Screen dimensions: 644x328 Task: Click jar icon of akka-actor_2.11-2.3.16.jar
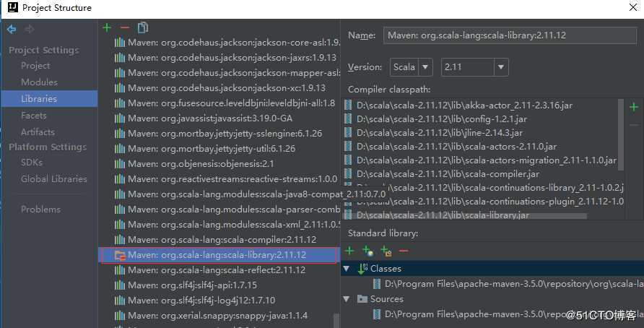pyautogui.click(x=348, y=105)
